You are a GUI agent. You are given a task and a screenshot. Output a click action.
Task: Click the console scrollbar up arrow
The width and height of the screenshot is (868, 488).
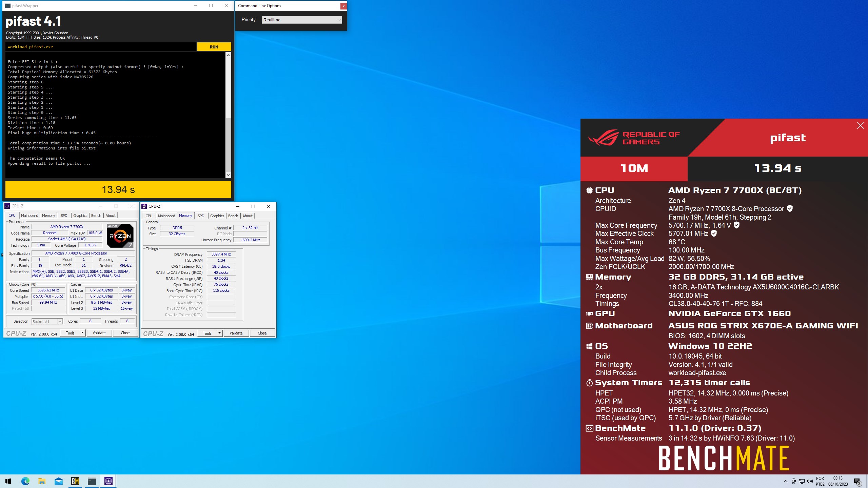coord(228,55)
